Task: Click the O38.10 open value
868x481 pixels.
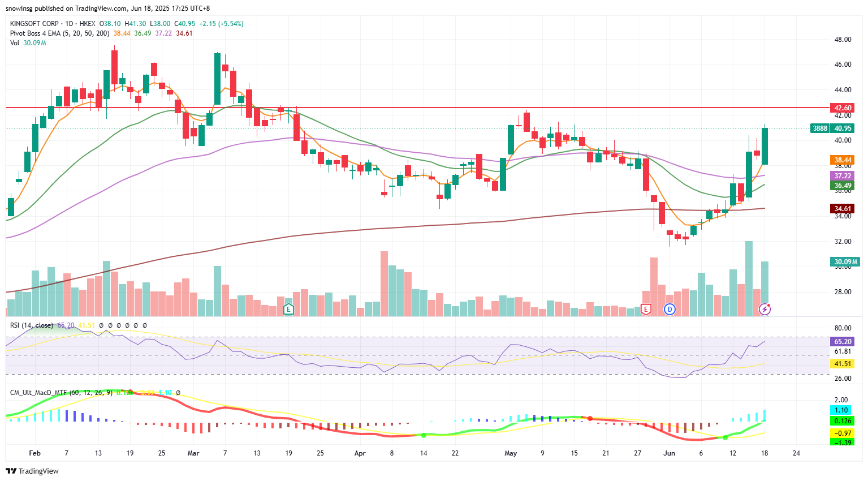Action: (110, 24)
